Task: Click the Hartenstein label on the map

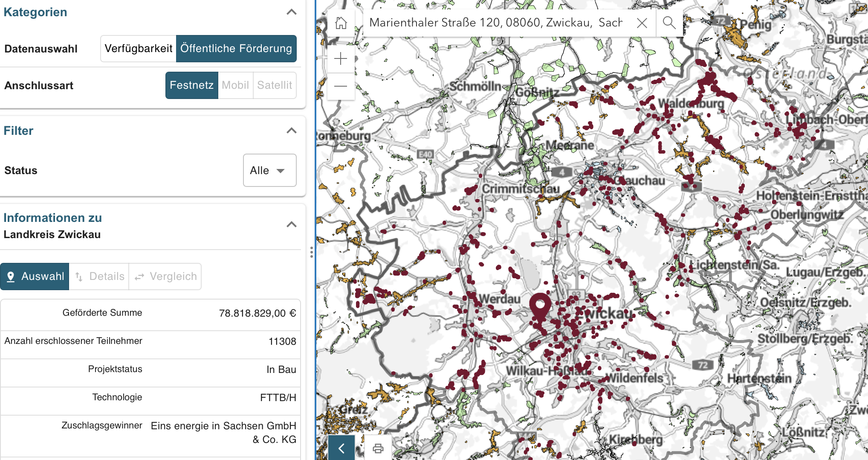Action: pos(759,378)
